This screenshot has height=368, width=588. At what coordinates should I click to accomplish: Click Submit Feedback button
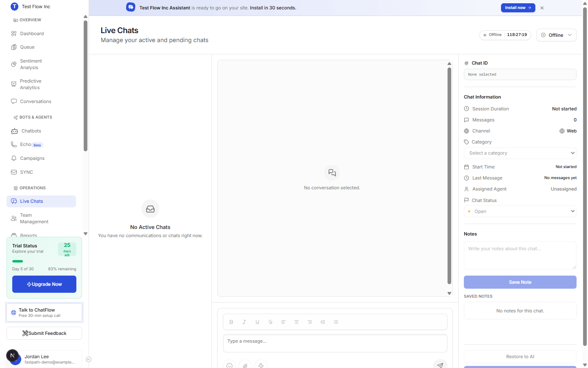click(x=44, y=333)
